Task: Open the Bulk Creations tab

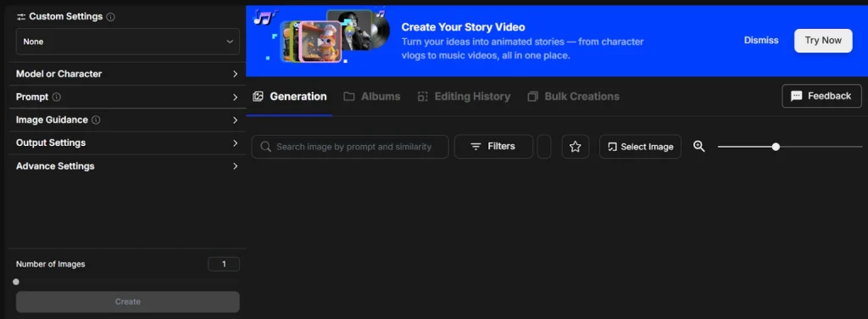Action: tap(574, 97)
